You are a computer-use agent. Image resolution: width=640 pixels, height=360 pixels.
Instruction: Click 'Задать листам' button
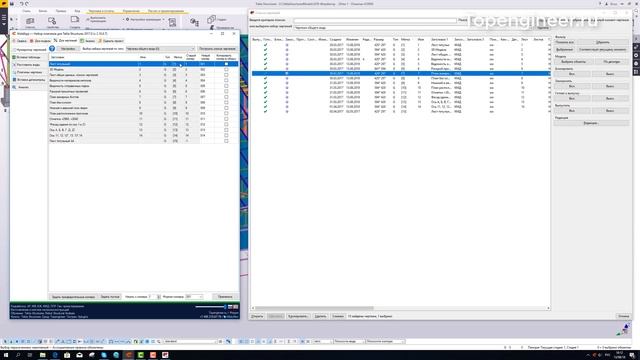click(110, 297)
